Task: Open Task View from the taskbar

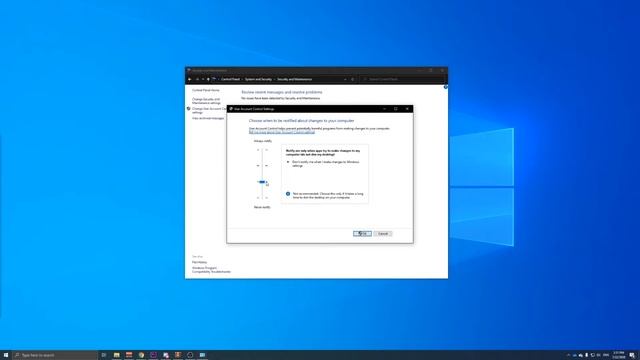Action: 104,355
